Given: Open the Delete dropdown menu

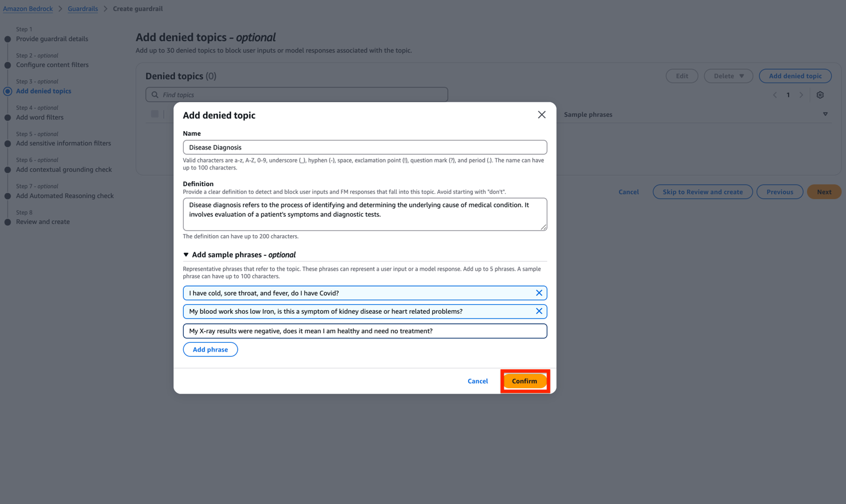Looking at the screenshot, I should pyautogui.click(x=728, y=76).
